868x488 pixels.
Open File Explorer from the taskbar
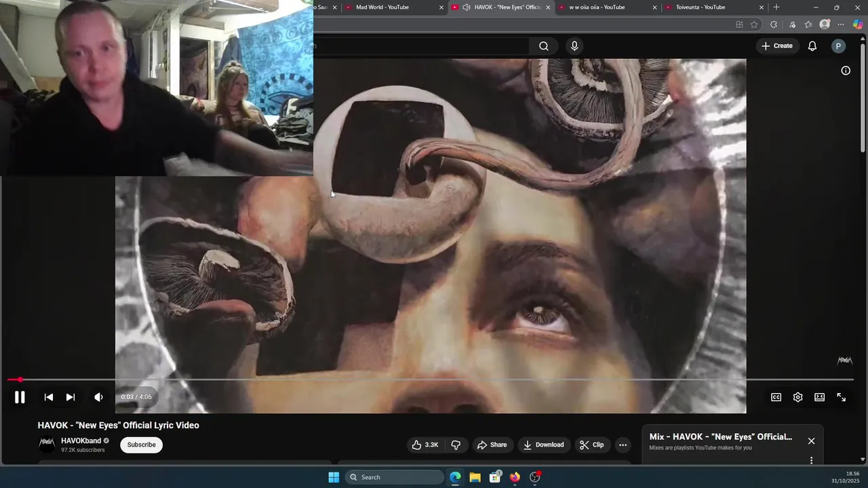[475, 477]
